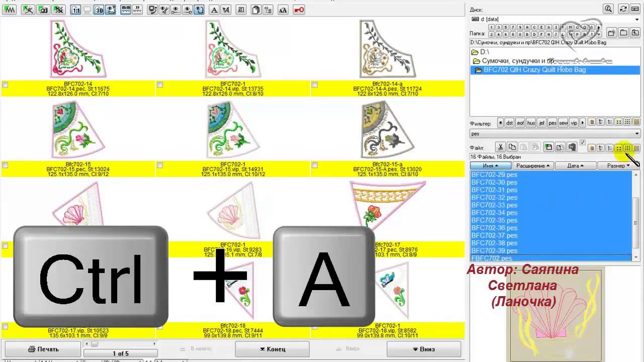Select file BFC702-33.pes in list
The height and width of the screenshot is (362, 644).
[x=494, y=205]
